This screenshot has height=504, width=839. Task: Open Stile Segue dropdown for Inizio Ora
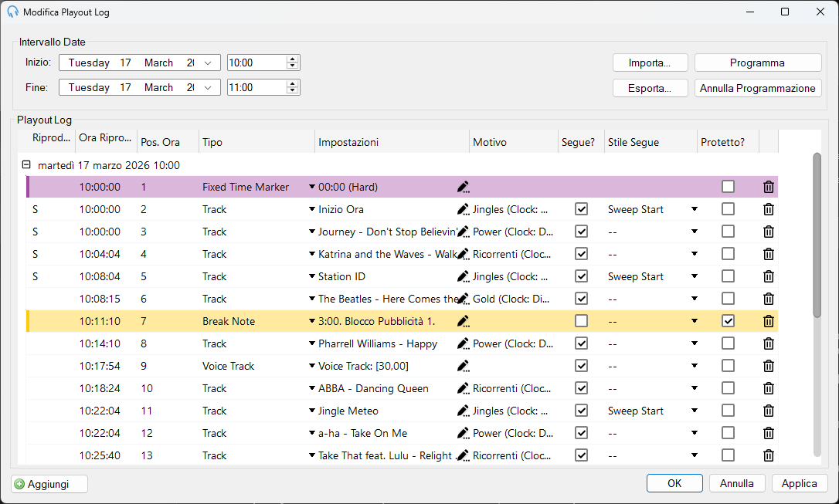coord(695,209)
